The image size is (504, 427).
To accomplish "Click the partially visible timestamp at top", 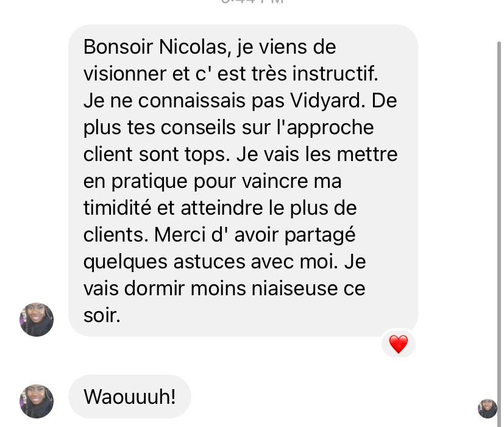I will (x=252, y=2).
